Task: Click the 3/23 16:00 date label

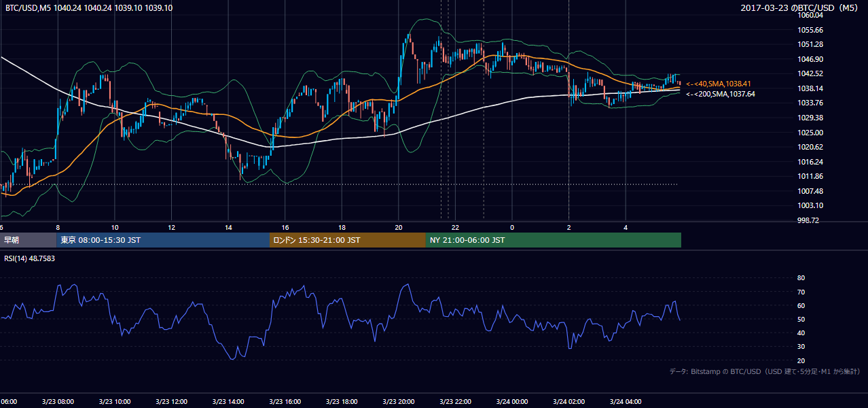Action: (x=285, y=402)
